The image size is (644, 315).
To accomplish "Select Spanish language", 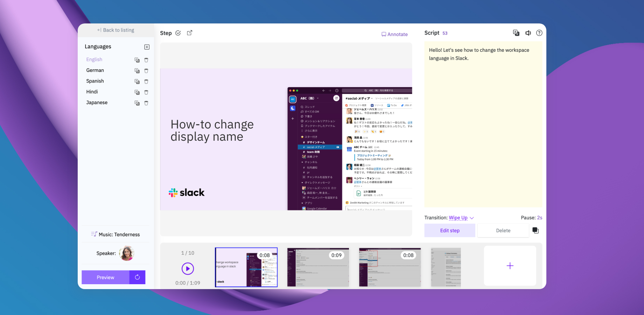I will click(x=95, y=81).
